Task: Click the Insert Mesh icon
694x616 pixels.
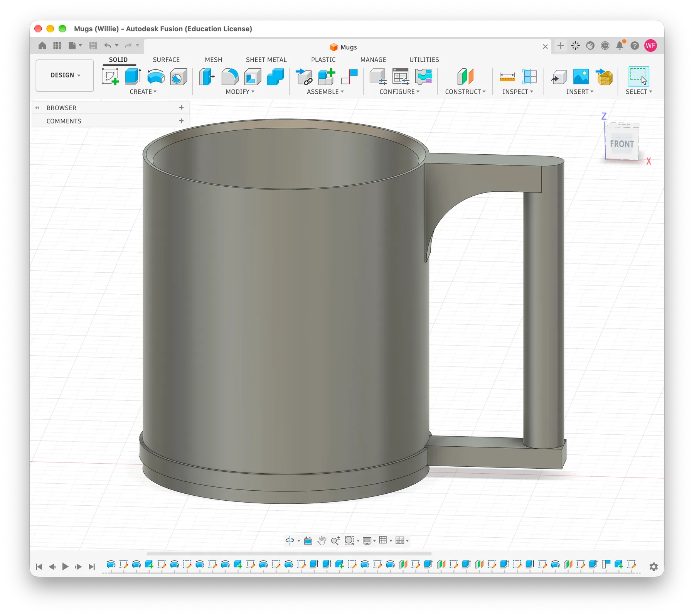Action: pos(604,76)
